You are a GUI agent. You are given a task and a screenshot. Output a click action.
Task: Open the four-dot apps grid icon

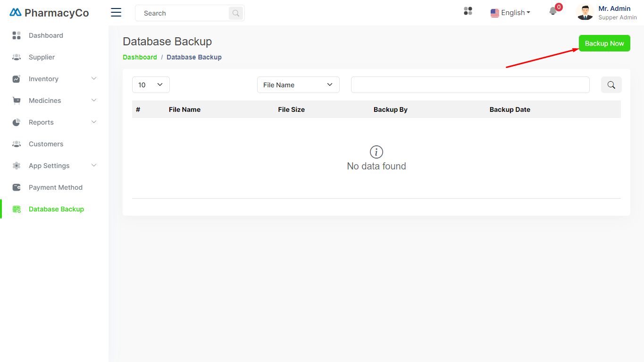click(x=468, y=11)
